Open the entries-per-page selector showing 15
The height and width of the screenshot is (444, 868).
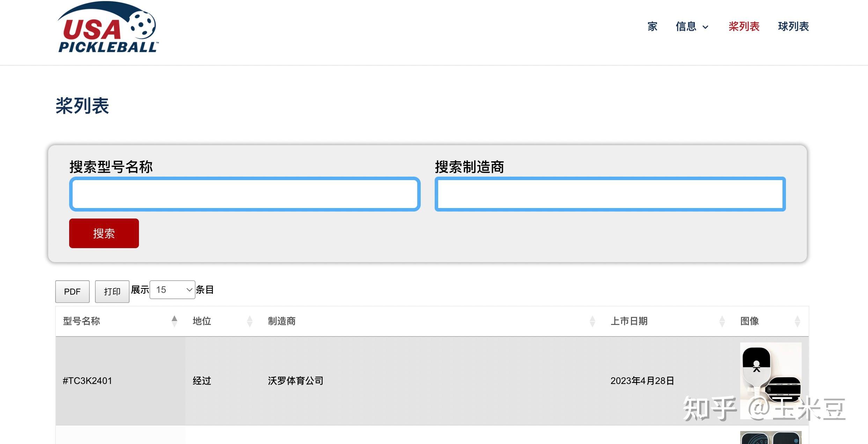(x=172, y=290)
